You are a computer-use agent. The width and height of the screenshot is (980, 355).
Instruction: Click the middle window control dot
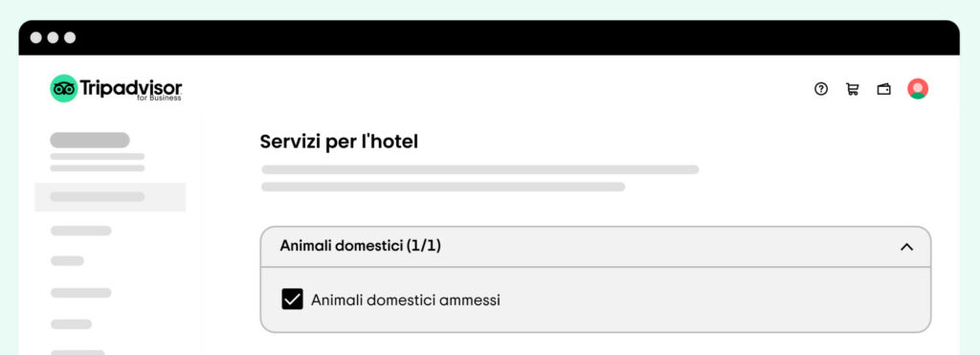[54, 37]
